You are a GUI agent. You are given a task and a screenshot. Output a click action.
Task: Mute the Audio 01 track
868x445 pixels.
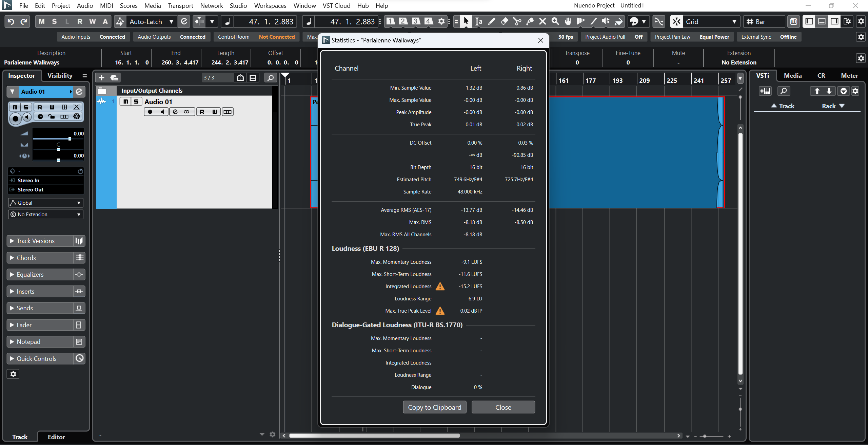[x=125, y=102]
